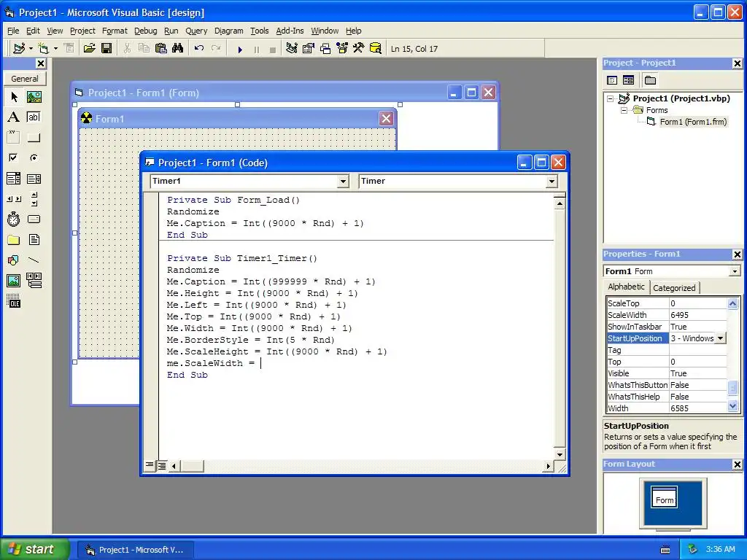Open Properties Window from the toolbar
The image size is (747, 560).
coord(309,49)
